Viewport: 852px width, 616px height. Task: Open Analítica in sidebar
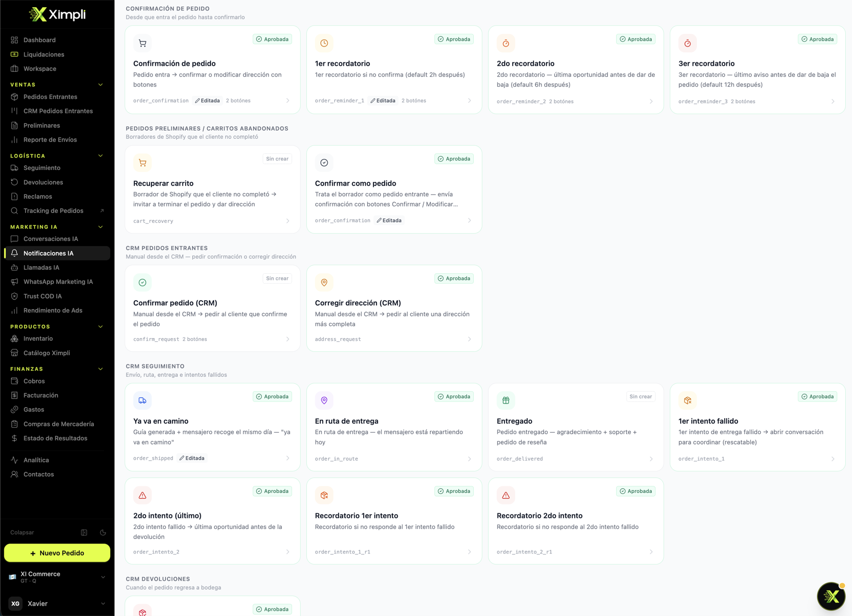57,460
